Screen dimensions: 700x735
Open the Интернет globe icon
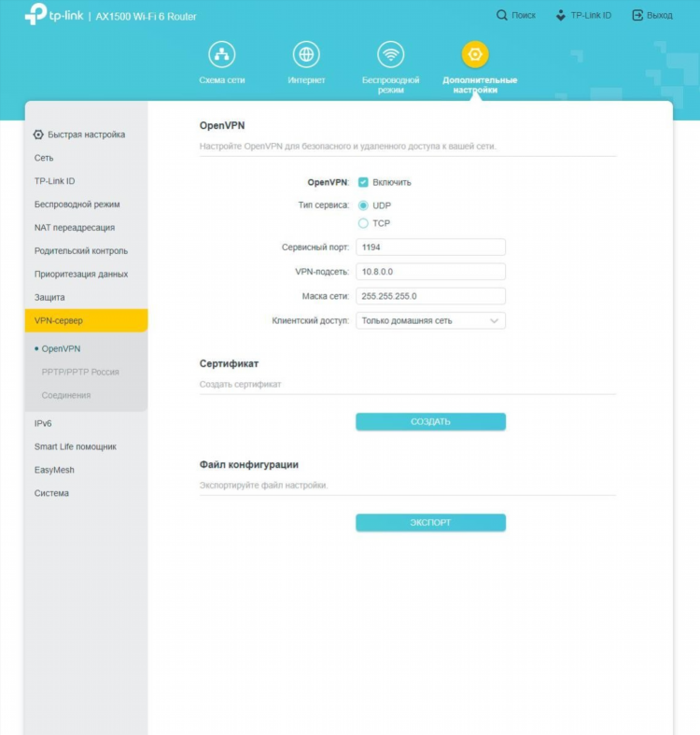click(x=306, y=54)
